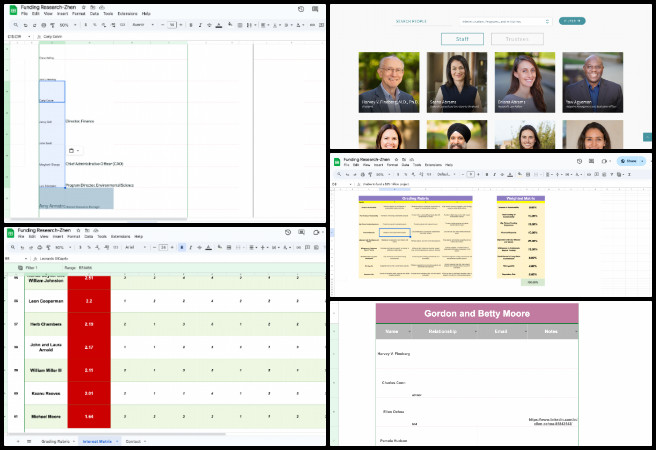This screenshot has height=450, width=656.
Task: Open comments panel in the job titles sheet window
Action: click(315, 9)
